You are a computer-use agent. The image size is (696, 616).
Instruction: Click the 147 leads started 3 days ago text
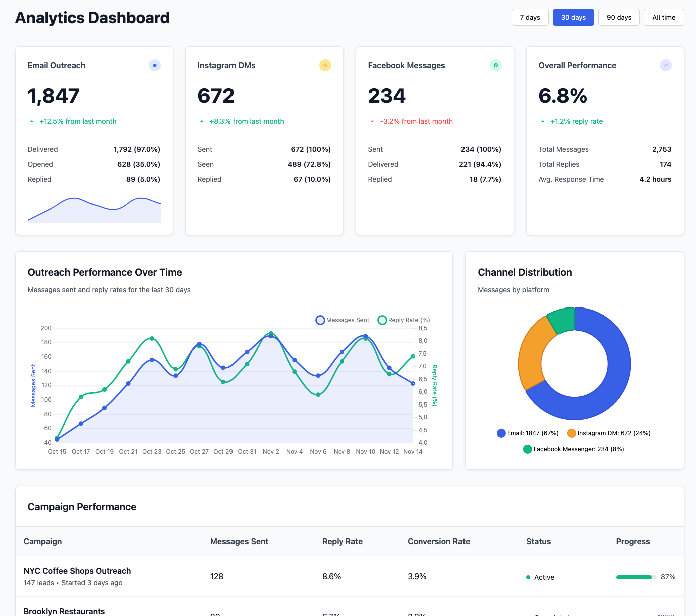pos(73,583)
